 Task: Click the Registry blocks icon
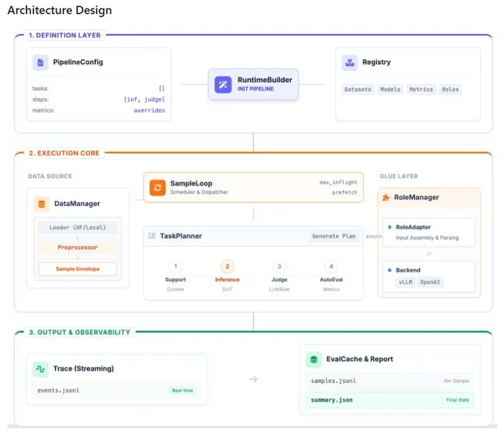click(350, 63)
